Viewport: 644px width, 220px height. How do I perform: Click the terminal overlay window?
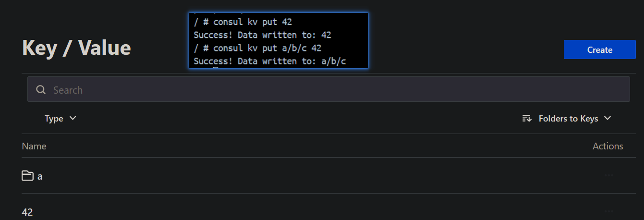[x=279, y=41]
